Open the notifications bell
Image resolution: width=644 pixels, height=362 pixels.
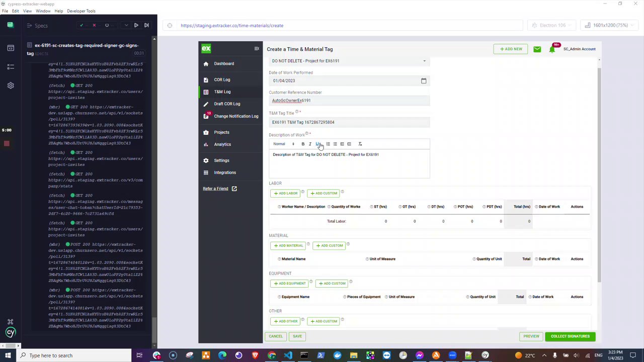click(552, 49)
